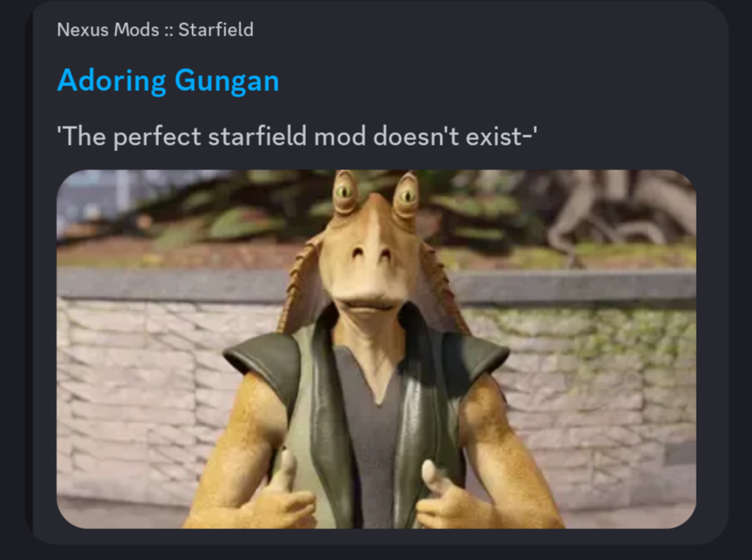Open the Gungan embed image preview
Viewport: 752px width, 560px height.
[376, 349]
